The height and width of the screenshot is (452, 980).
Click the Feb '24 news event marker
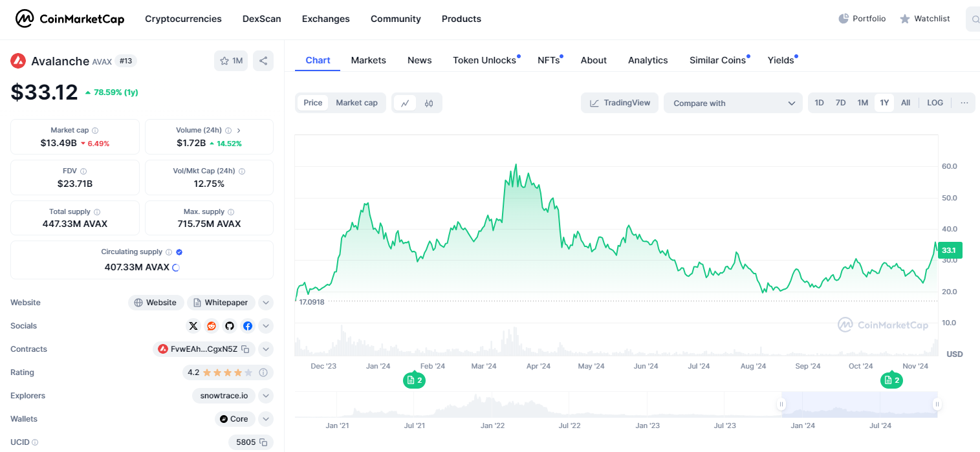click(414, 380)
